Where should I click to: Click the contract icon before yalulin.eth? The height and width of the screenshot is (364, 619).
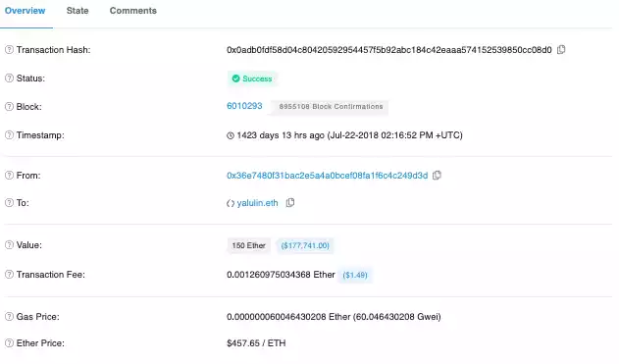[x=231, y=203]
